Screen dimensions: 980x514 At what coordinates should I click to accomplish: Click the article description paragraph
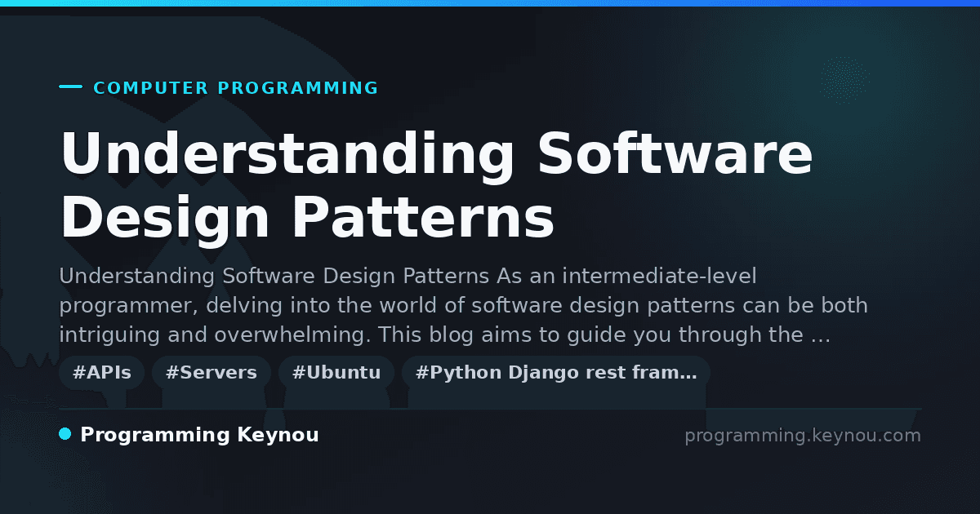[x=463, y=305]
